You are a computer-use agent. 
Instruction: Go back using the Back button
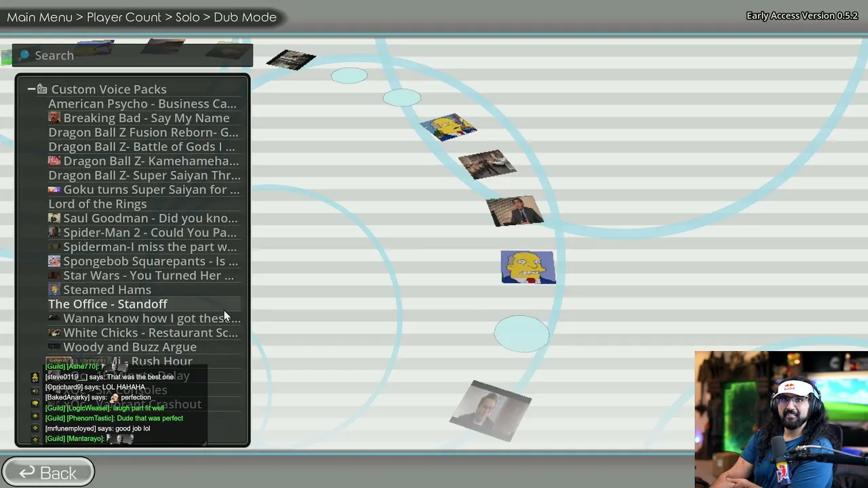pos(47,472)
